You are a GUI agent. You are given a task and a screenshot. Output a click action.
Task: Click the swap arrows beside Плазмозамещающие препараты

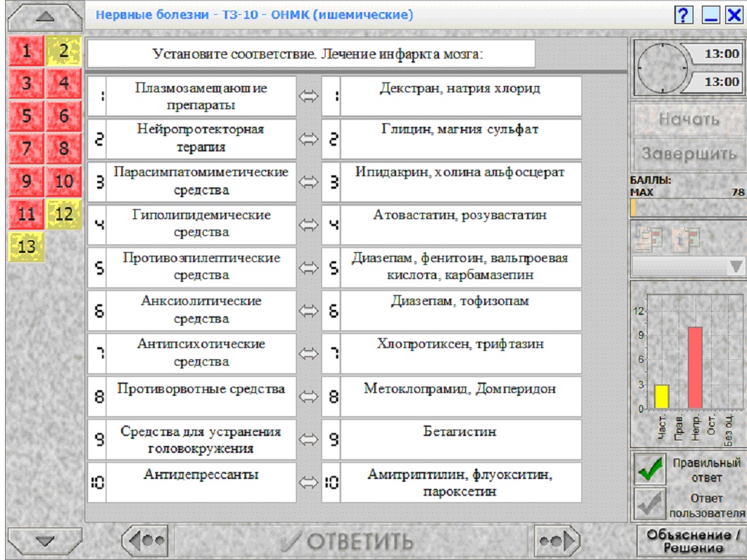click(x=308, y=97)
